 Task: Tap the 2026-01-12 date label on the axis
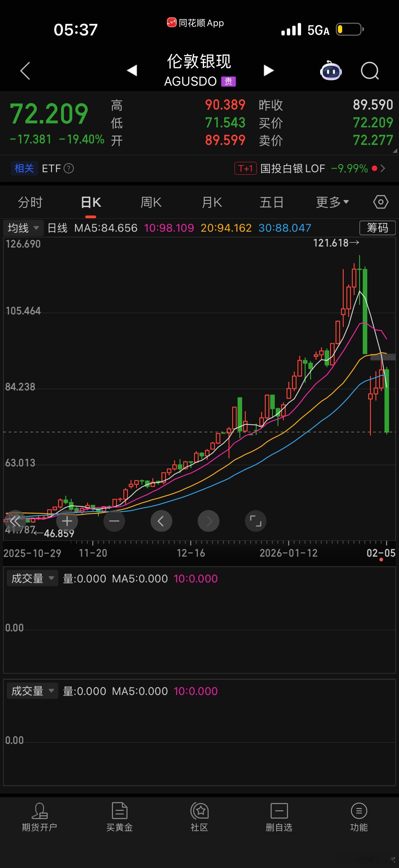point(288,553)
